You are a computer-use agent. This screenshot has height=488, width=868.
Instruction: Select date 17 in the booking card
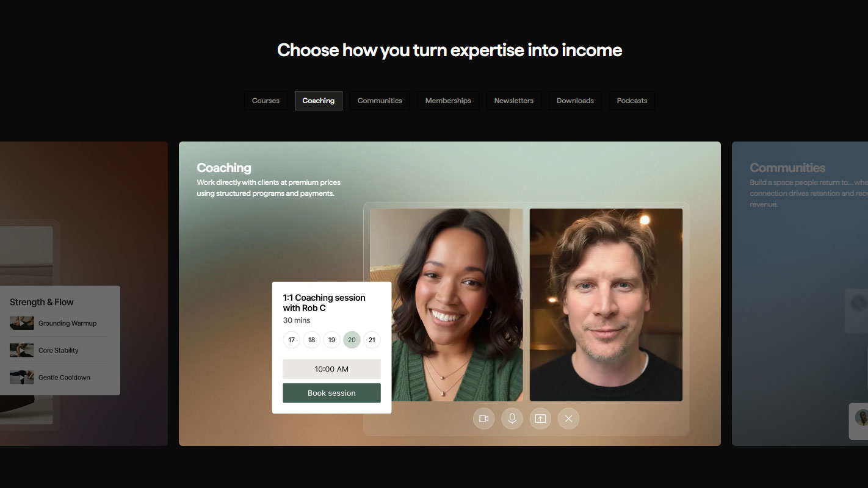(x=292, y=340)
